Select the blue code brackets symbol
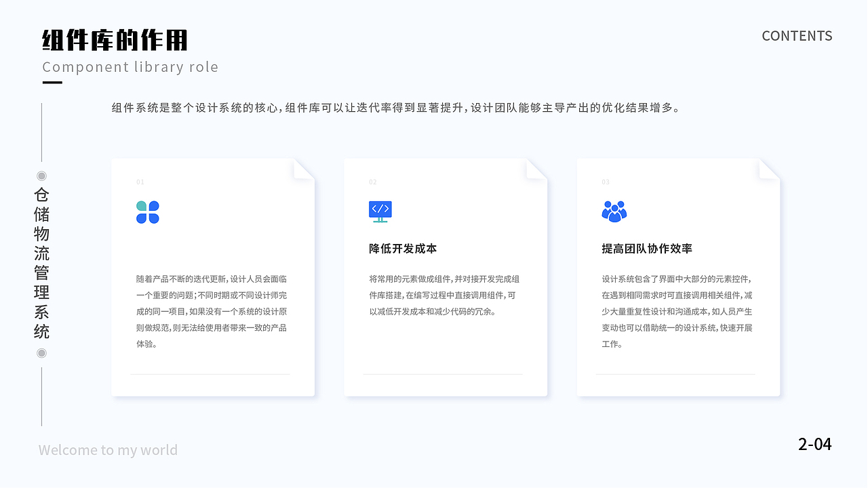The height and width of the screenshot is (488, 868). (x=380, y=209)
